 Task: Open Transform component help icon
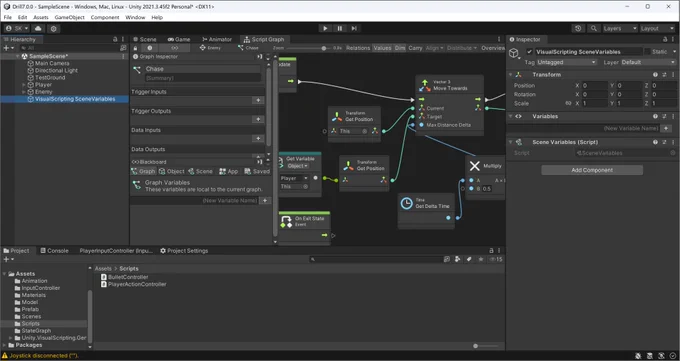pos(655,75)
